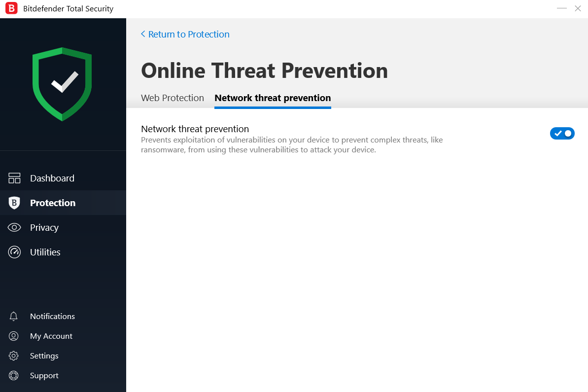Image resolution: width=588 pixels, height=392 pixels.
Task: Click the Bitdefender Total Security title text
Action: 68,8
